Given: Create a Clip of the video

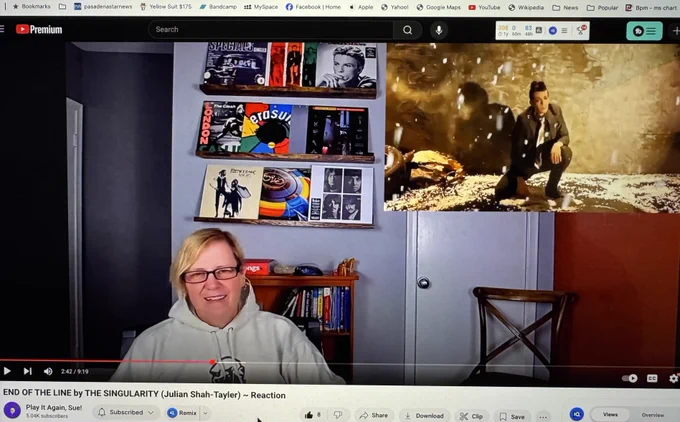Looking at the screenshot, I should 471,416.
